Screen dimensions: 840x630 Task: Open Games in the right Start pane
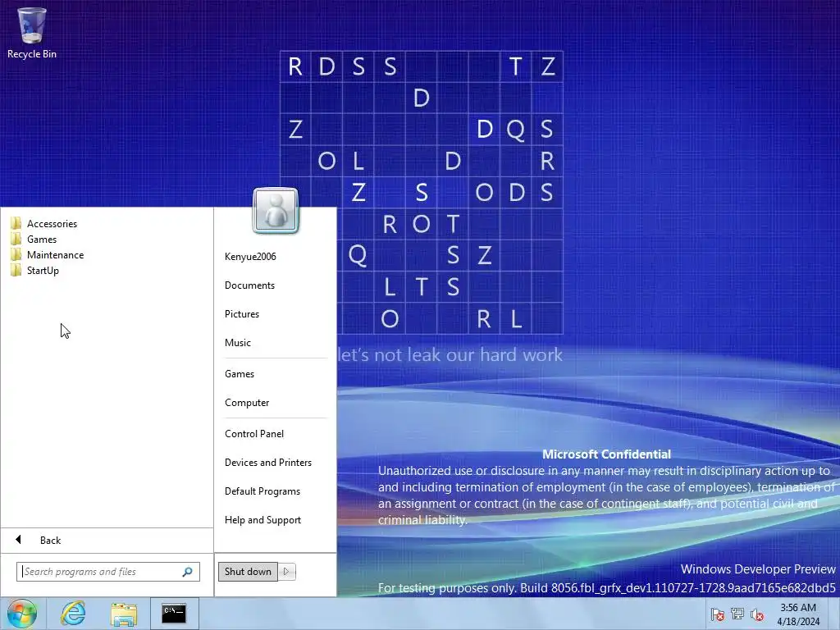pos(240,374)
